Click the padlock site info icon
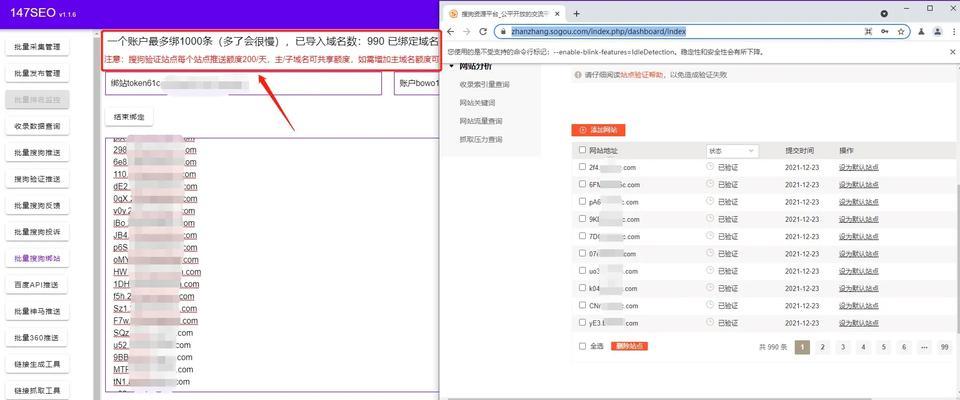This screenshot has height=400, width=960. pyautogui.click(x=503, y=31)
